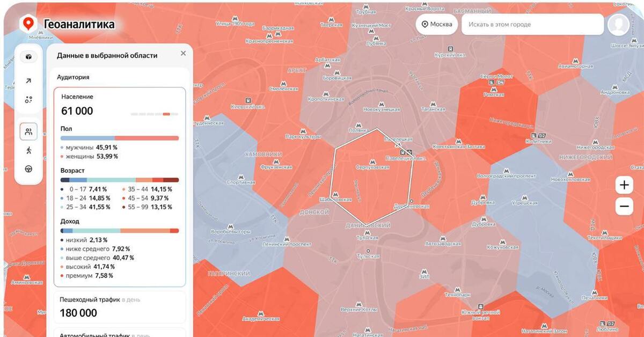This screenshot has height=337, width=644.
Task: Click the Серпуховская metro station marker
Action: pyautogui.click(x=372, y=161)
